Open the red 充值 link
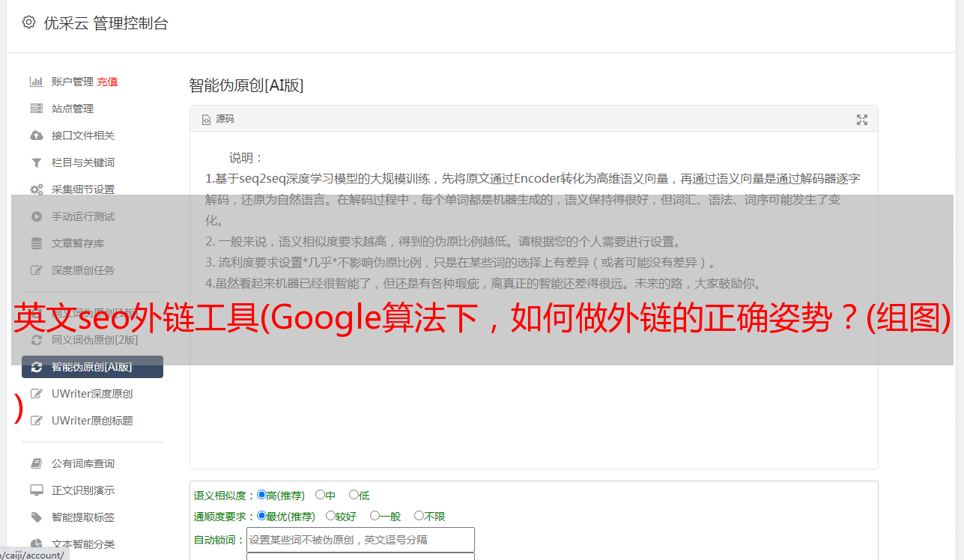The width and height of the screenshot is (964, 560). click(x=107, y=82)
